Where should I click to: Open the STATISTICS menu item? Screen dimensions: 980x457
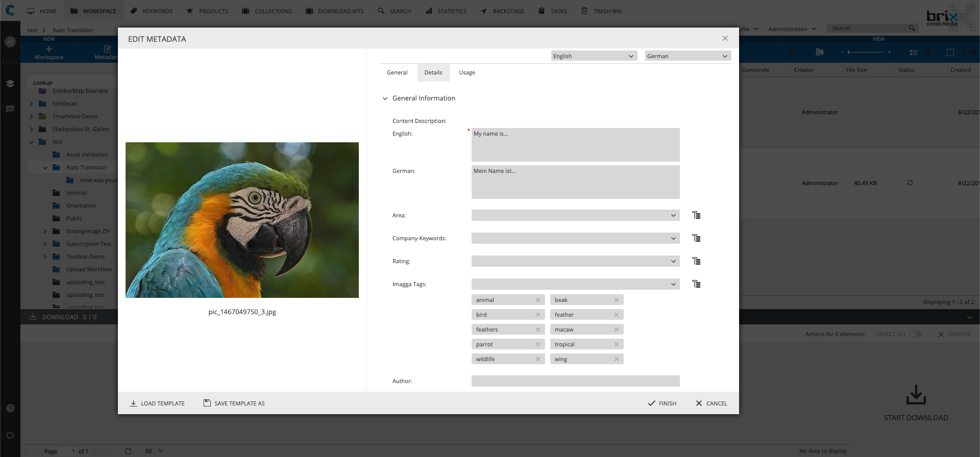(x=446, y=11)
